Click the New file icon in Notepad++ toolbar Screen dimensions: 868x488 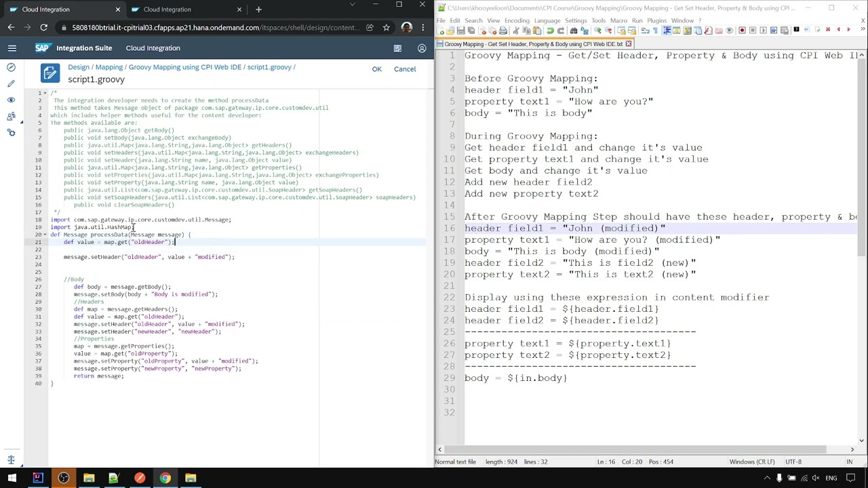(x=441, y=30)
